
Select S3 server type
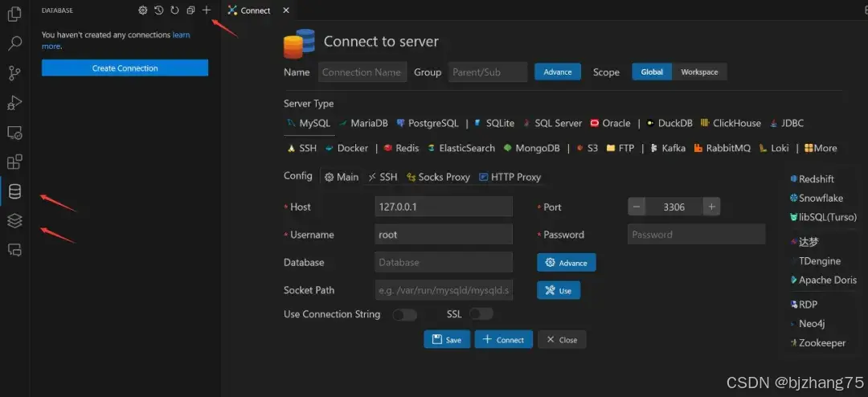588,149
